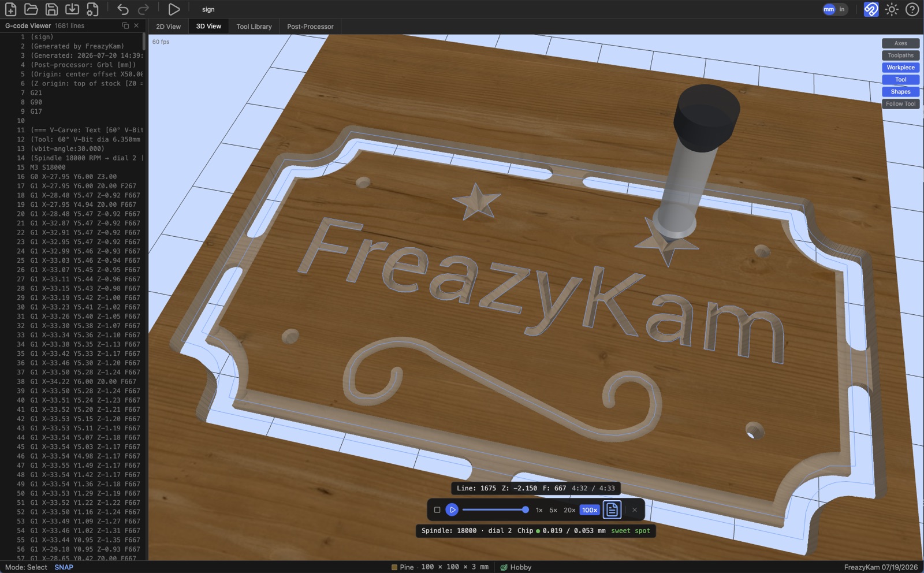Save the project with the floppy disk icon
924x573 pixels.
tap(51, 9)
